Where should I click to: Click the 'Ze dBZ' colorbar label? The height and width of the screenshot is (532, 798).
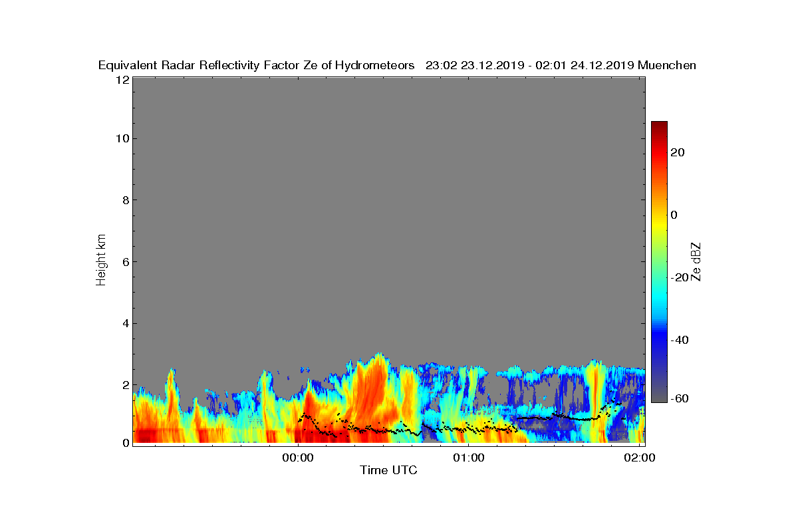696,261
